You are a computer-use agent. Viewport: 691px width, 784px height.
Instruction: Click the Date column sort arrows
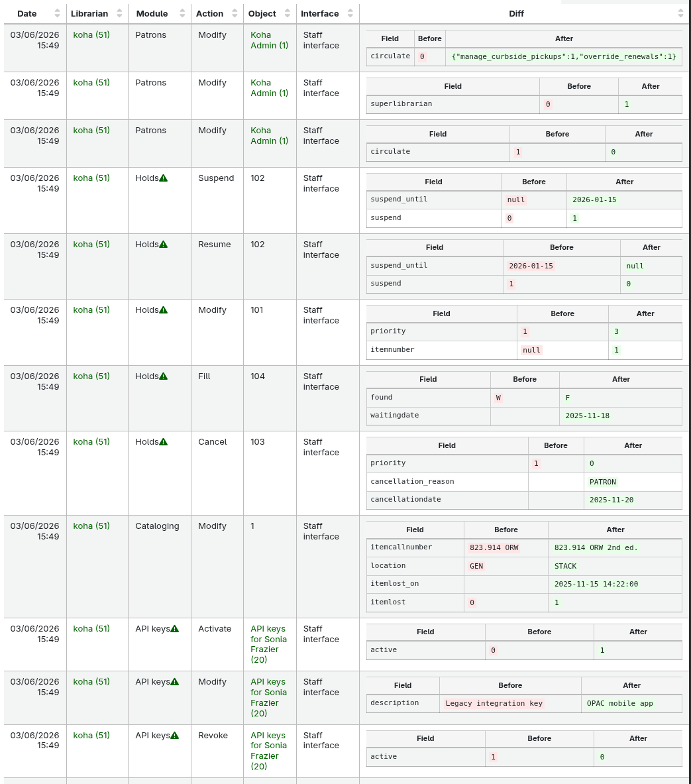(57, 13)
